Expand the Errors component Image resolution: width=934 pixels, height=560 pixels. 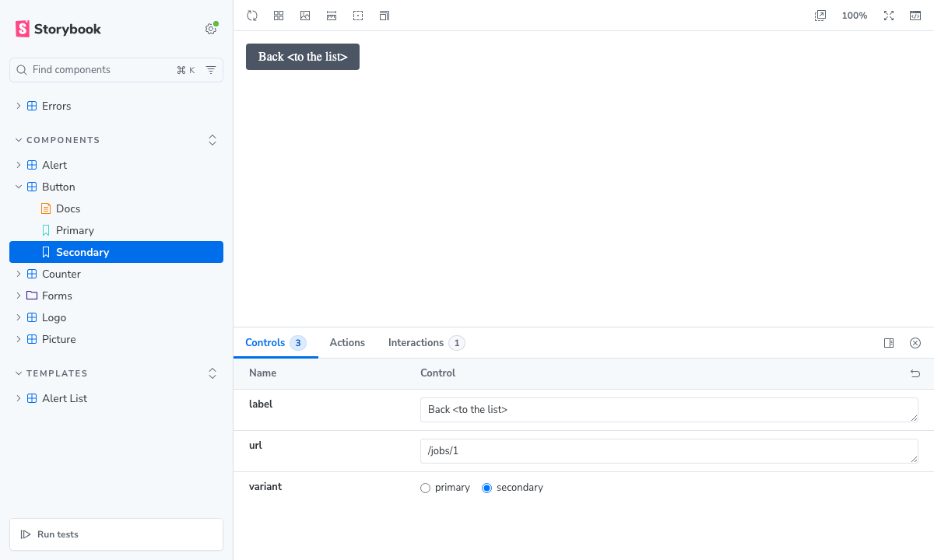(116, 106)
